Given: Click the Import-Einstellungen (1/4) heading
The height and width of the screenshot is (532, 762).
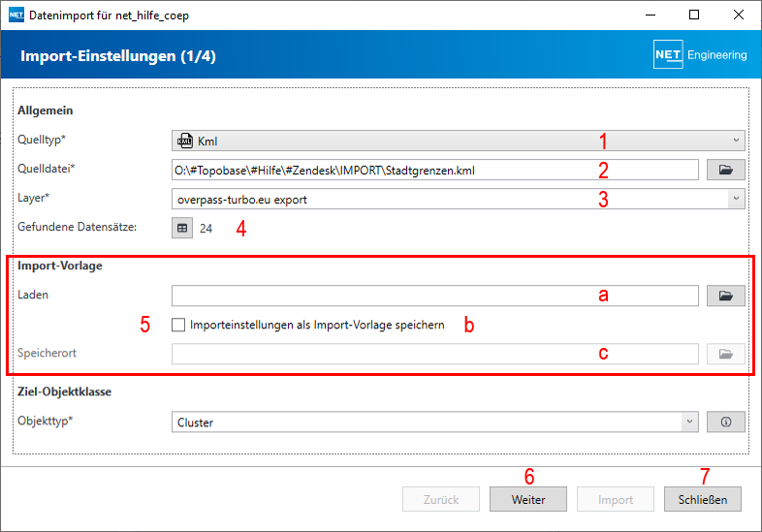Looking at the screenshot, I should (118, 56).
